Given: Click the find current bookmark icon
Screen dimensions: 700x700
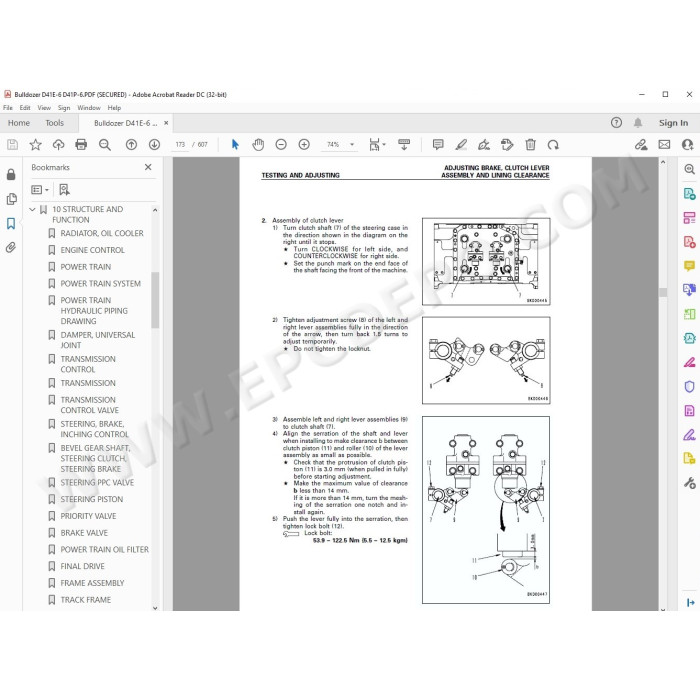Looking at the screenshot, I should (64, 190).
